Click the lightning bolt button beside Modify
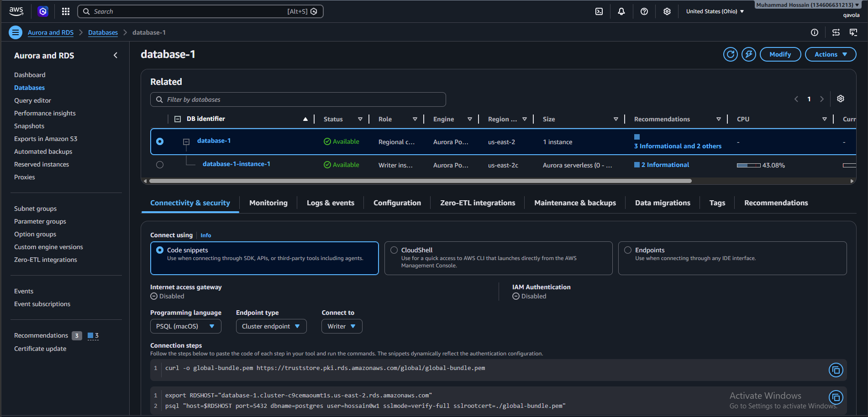 click(749, 54)
